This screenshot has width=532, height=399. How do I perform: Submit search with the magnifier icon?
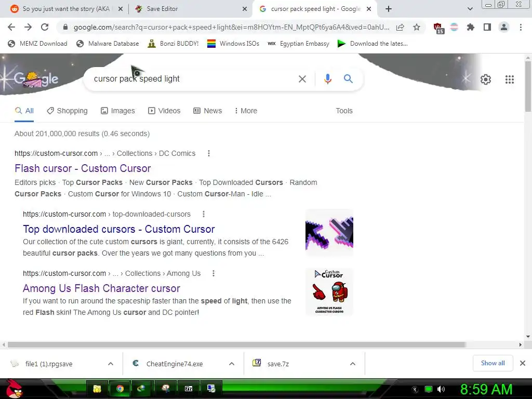pos(348,79)
